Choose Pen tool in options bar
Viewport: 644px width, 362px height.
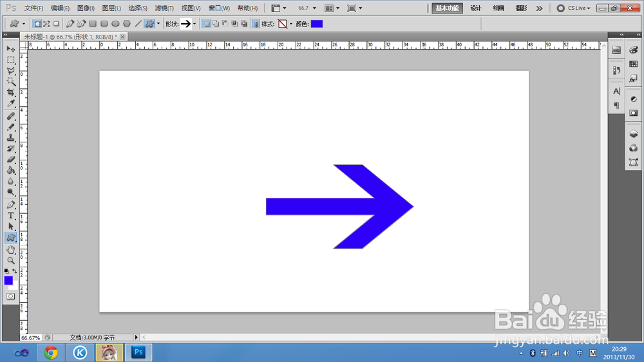click(x=70, y=24)
